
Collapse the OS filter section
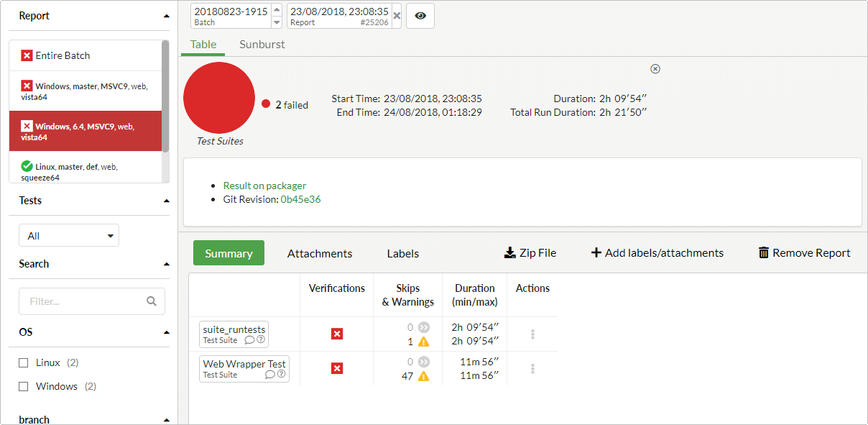tap(167, 332)
